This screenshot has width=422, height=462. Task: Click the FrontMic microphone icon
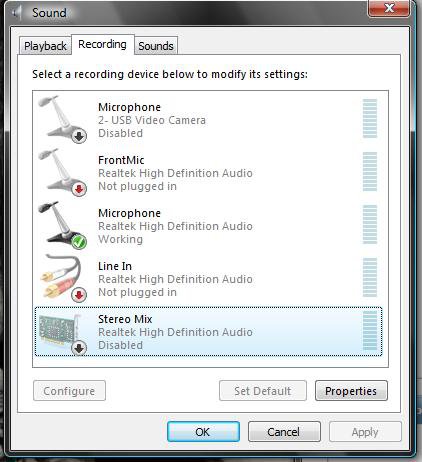[x=62, y=173]
